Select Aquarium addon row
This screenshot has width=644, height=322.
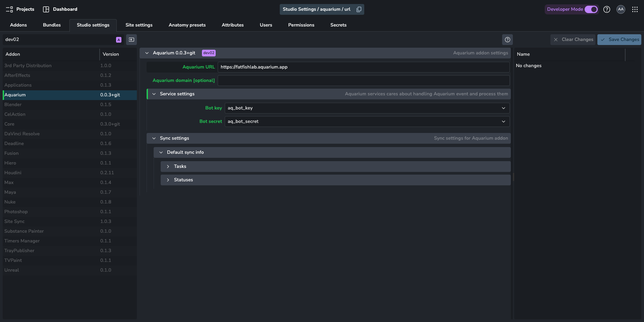[70, 95]
